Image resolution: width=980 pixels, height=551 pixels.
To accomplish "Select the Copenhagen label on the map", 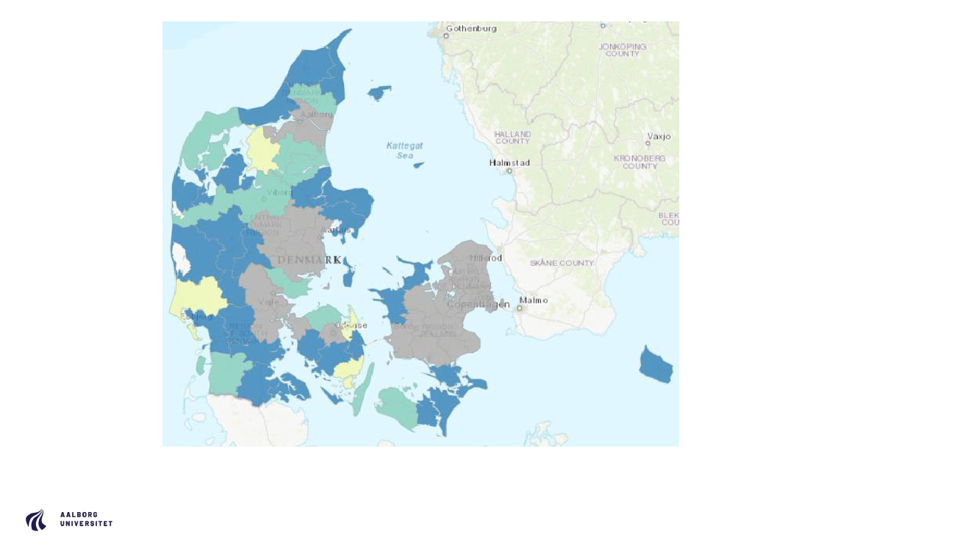I will point(478,304).
